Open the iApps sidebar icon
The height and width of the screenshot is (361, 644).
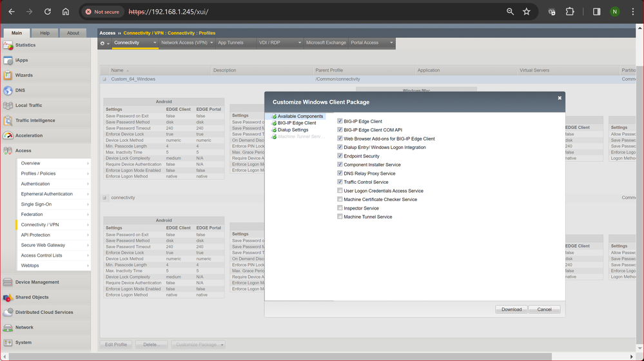point(8,61)
